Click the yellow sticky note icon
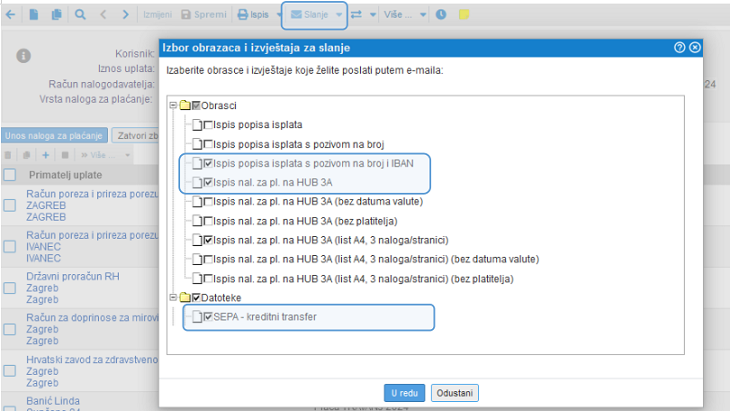The image size is (730, 411). [x=464, y=15]
